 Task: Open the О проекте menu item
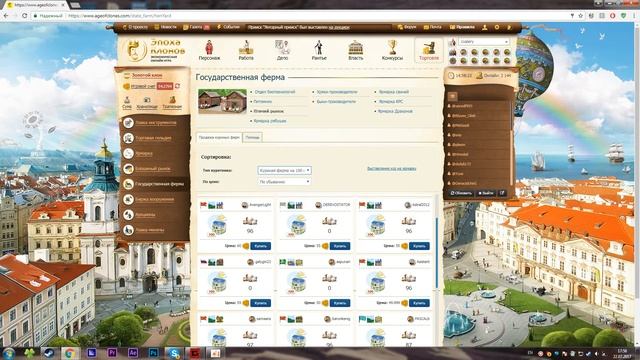click(135, 27)
